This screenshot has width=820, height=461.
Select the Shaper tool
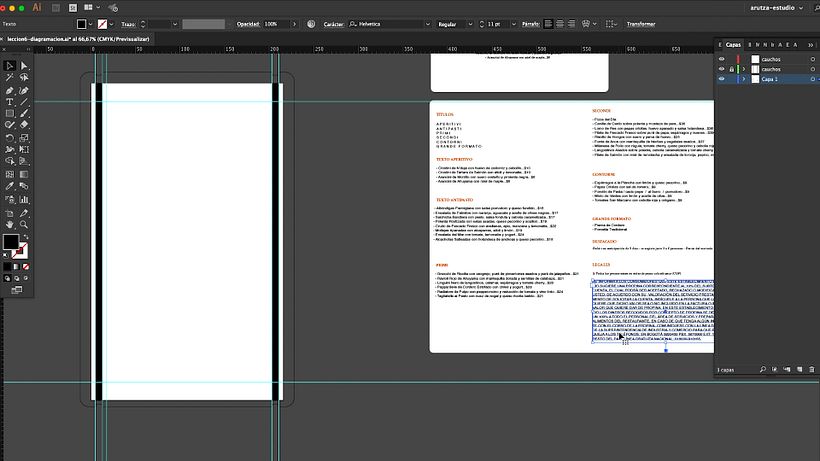tap(9, 125)
